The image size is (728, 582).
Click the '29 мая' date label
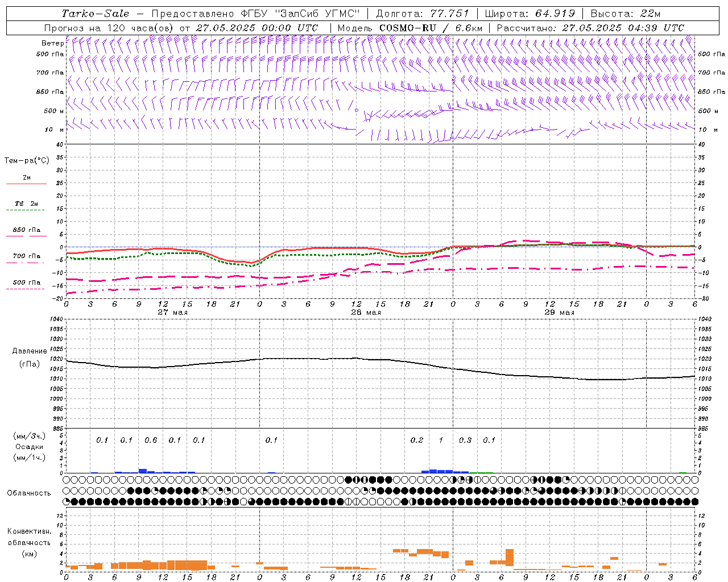[559, 313]
